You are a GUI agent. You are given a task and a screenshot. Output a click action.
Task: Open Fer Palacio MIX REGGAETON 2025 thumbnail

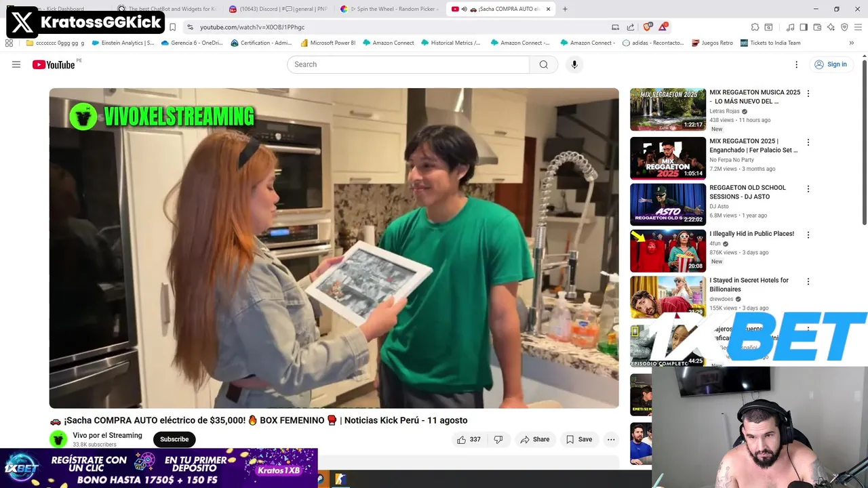[x=668, y=158]
